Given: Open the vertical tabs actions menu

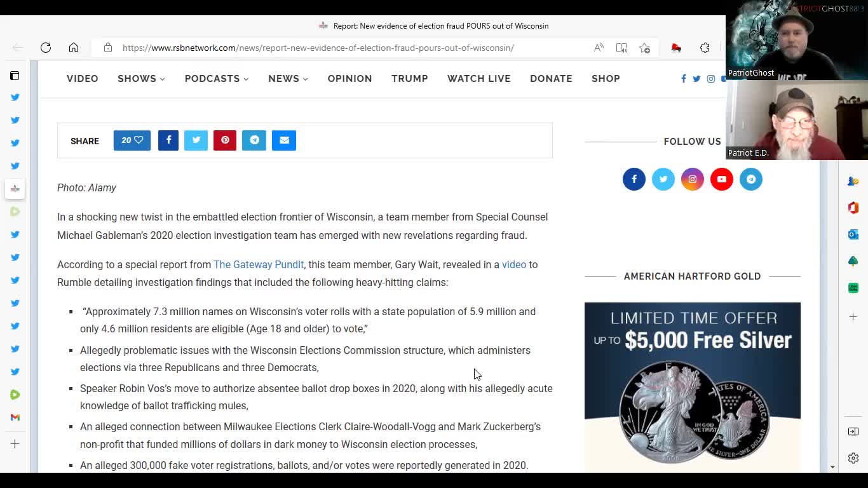Looking at the screenshot, I should click(x=15, y=76).
